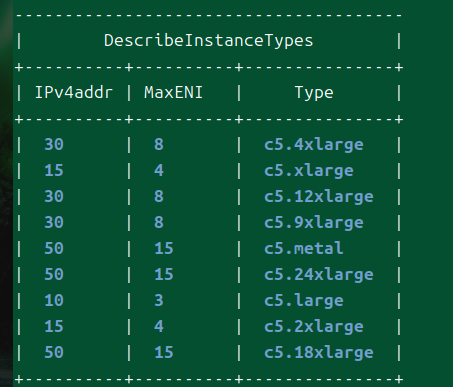Click MaxENI value 8 in c5.9xlarge row
The width and height of the screenshot is (453, 387).
click(x=159, y=222)
